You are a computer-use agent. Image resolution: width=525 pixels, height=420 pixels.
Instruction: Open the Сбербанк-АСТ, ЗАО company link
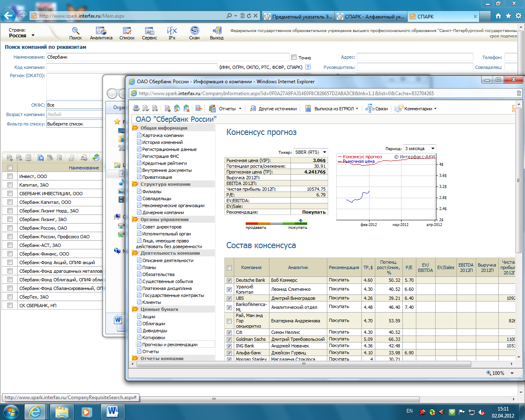40,245
